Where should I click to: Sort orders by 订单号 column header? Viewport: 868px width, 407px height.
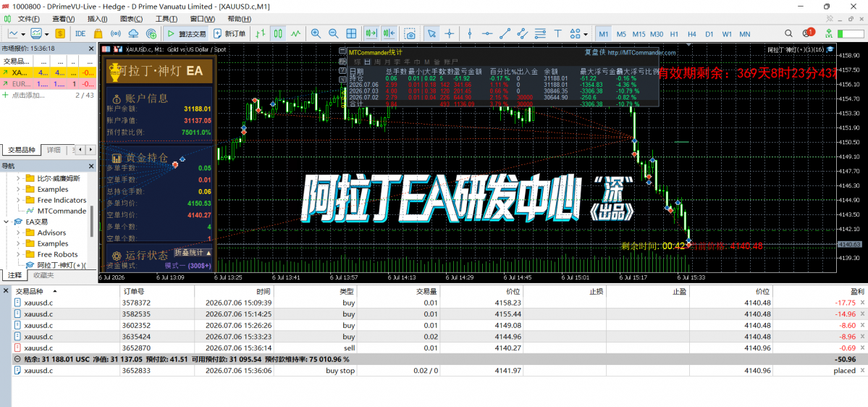point(157,291)
